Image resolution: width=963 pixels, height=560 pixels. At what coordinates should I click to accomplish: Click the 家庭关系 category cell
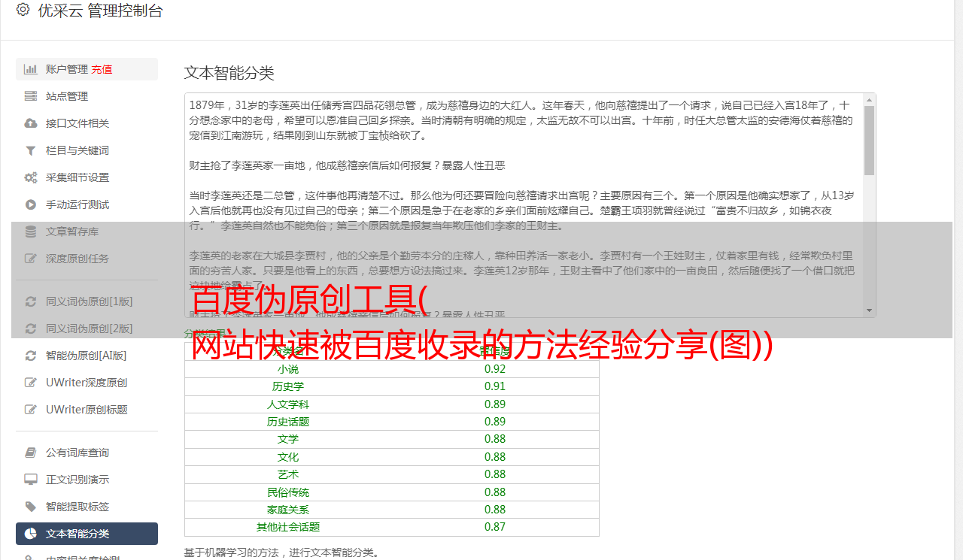[x=288, y=510]
